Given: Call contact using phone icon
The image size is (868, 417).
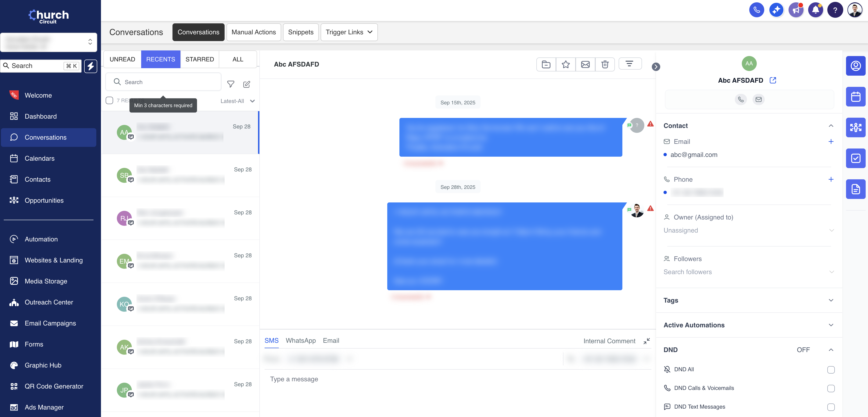Looking at the screenshot, I should point(741,99).
